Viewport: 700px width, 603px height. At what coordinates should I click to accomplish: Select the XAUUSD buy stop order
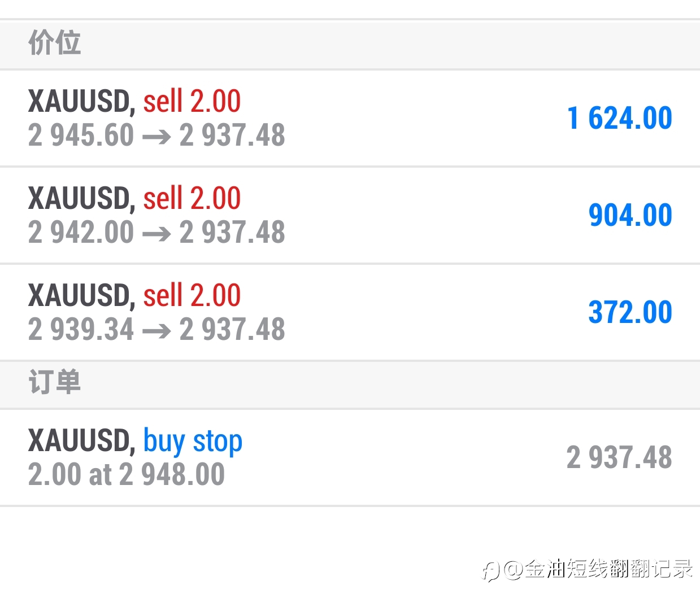tap(350, 457)
